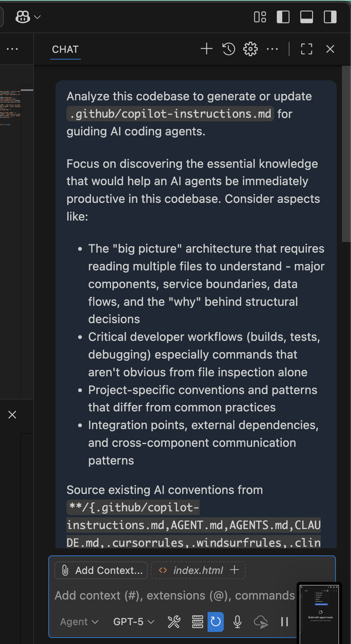Delegate task via the cloud send icon
Image resolution: width=351 pixels, height=644 pixels.
[x=261, y=622]
